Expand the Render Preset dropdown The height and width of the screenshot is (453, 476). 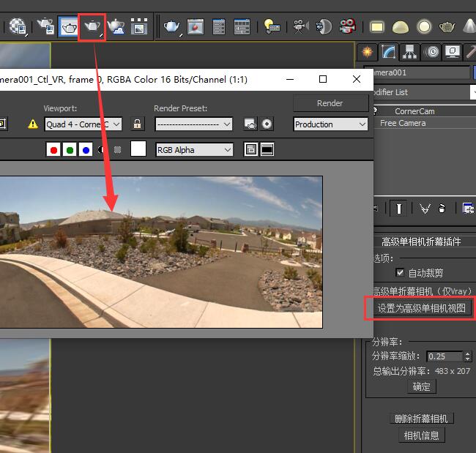pos(193,124)
